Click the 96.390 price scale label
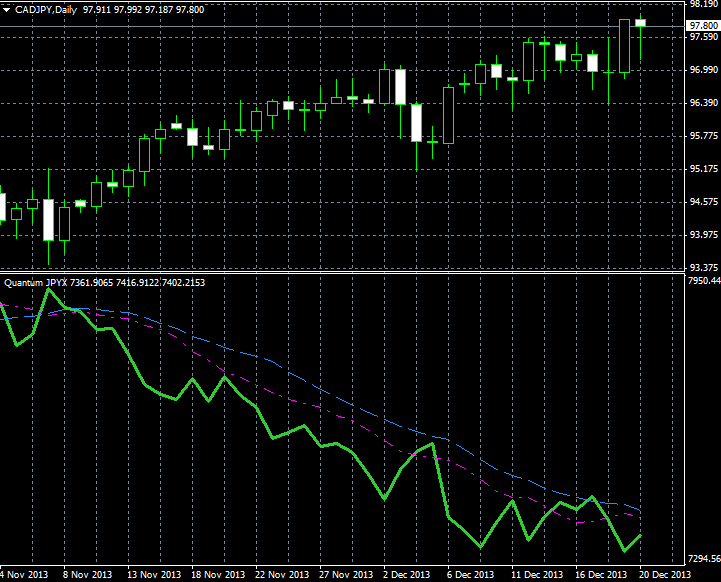 pos(702,103)
